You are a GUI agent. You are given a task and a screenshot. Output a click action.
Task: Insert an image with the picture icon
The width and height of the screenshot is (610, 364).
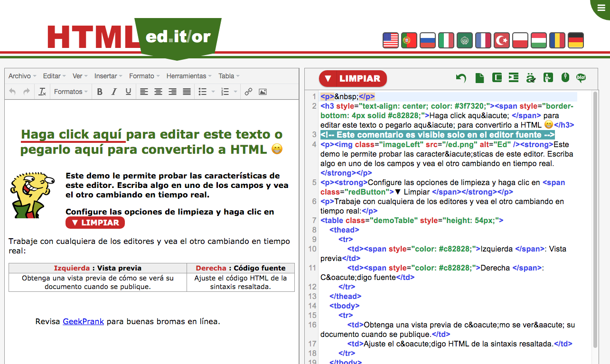tap(263, 92)
